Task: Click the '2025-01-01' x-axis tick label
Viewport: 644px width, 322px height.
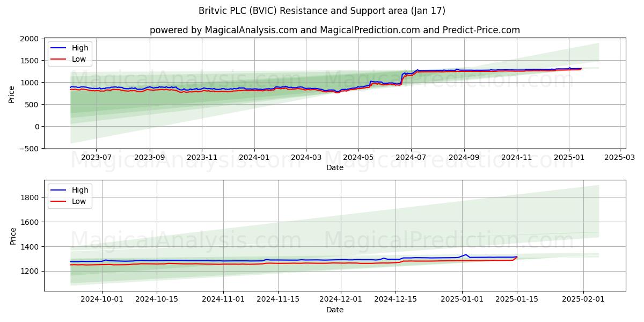Action: click(462, 300)
